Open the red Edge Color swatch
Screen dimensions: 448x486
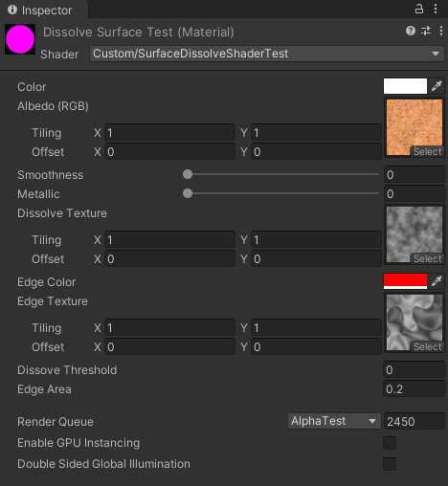(405, 281)
